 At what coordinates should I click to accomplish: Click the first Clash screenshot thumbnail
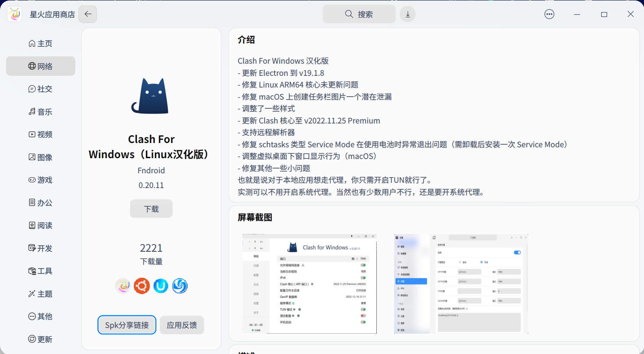tap(309, 284)
